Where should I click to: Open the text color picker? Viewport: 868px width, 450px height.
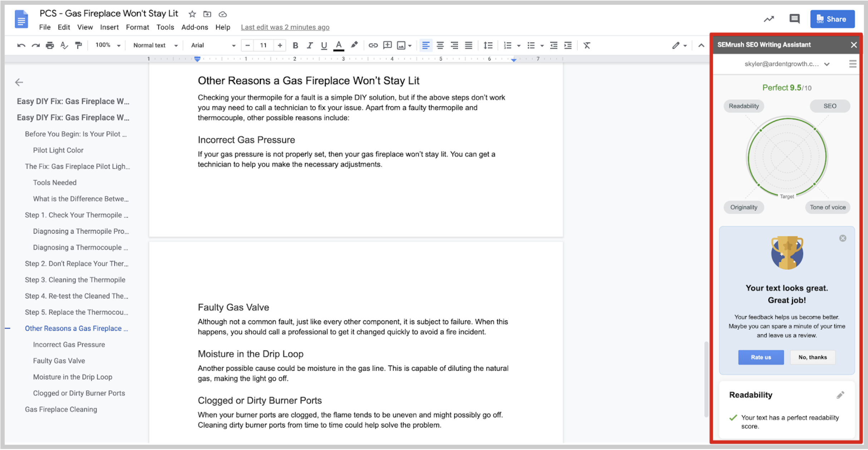tap(339, 45)
